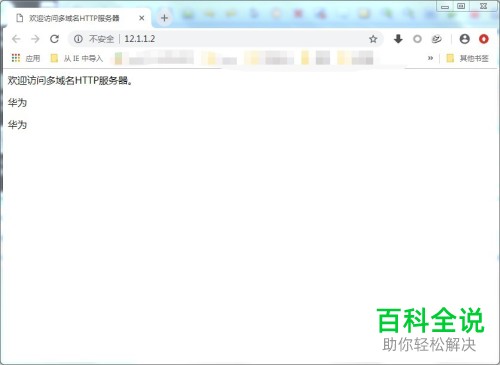Click the welcome HTTP server heading text
The image size is (500, 365).
point(70,80)
